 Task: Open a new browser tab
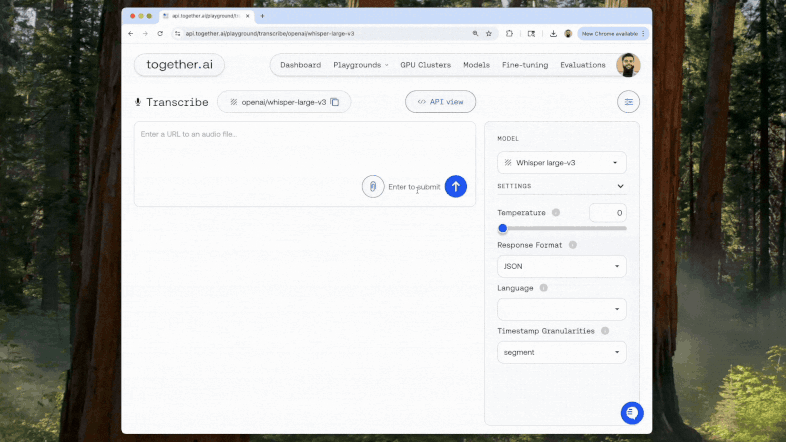click(262, 16)
